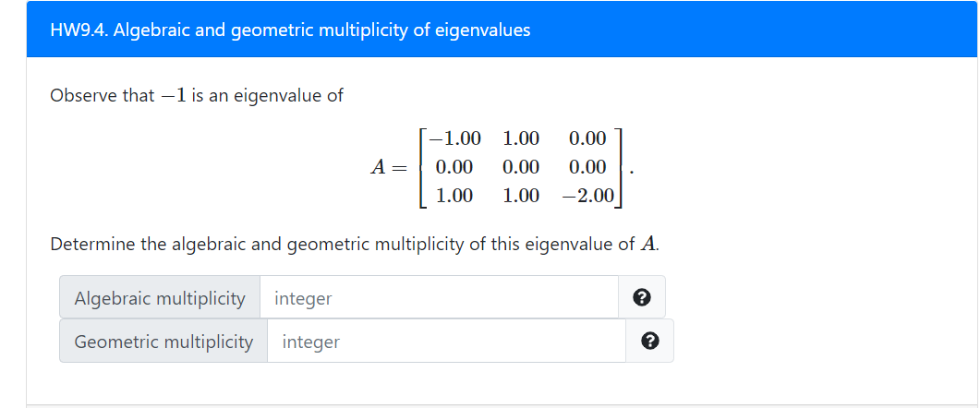The width and height of the screenshot is (980, 408).
Task: Click the top-middle 1.00 matrix entry
Action: [521, 139]
